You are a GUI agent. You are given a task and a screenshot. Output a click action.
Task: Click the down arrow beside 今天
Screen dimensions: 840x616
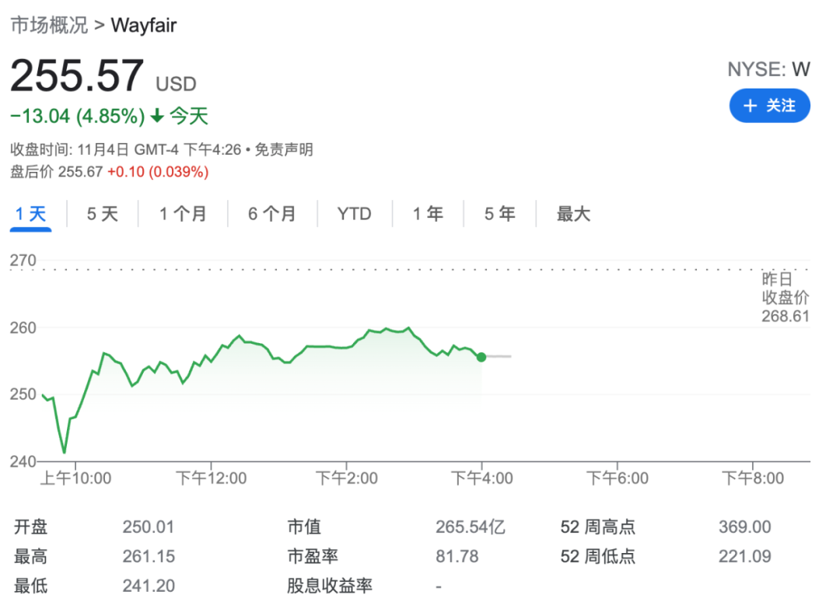click(157, 116)
